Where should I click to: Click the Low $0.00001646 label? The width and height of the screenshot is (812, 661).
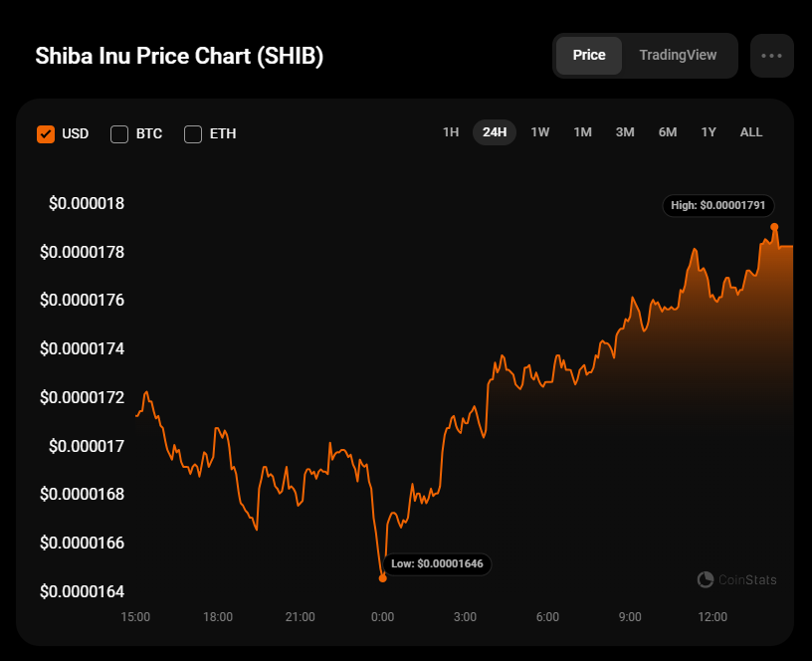(437, 563)
